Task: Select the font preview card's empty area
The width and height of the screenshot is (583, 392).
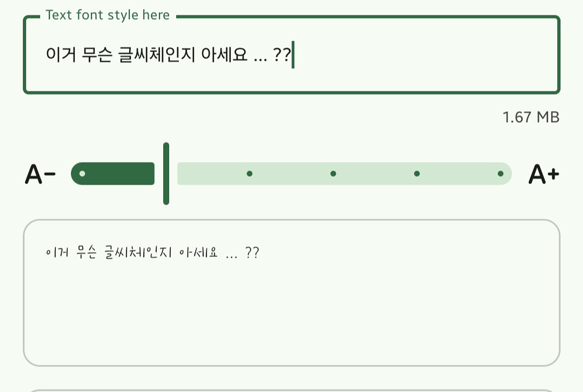Action: pos(291,316)
